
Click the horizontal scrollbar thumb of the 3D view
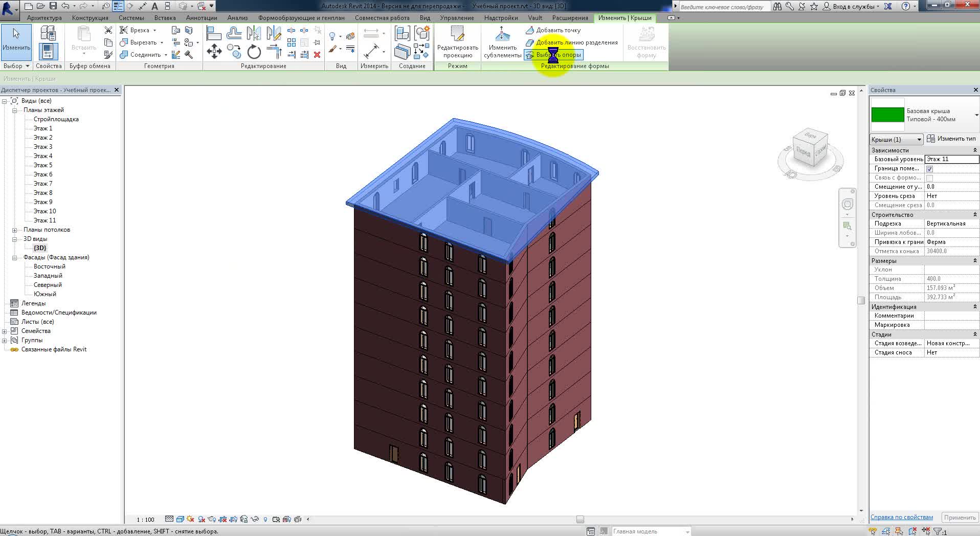(580, 519)
